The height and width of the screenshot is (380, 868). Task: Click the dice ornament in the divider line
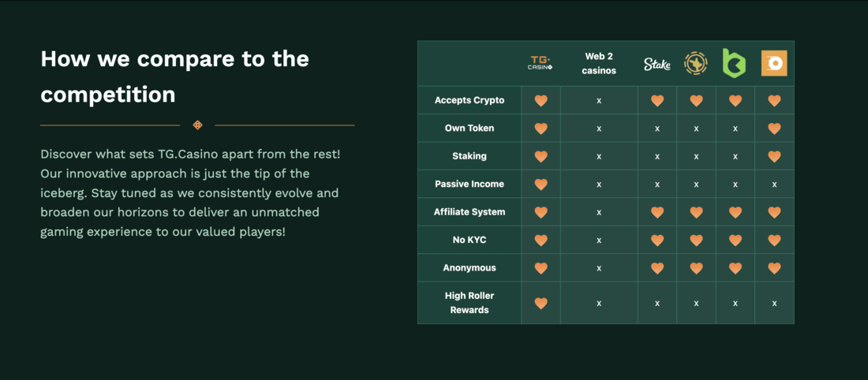(197, 125)
